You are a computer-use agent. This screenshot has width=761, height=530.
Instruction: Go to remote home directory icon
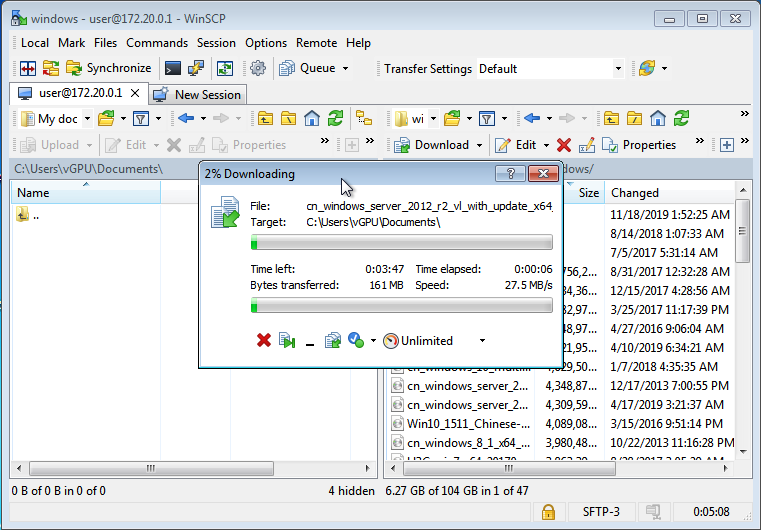658,118
